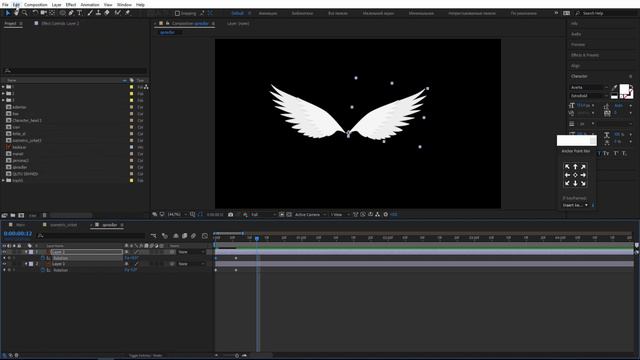Open Active Camera dropdown
640x360 pixels.
[x=311, y=215]
